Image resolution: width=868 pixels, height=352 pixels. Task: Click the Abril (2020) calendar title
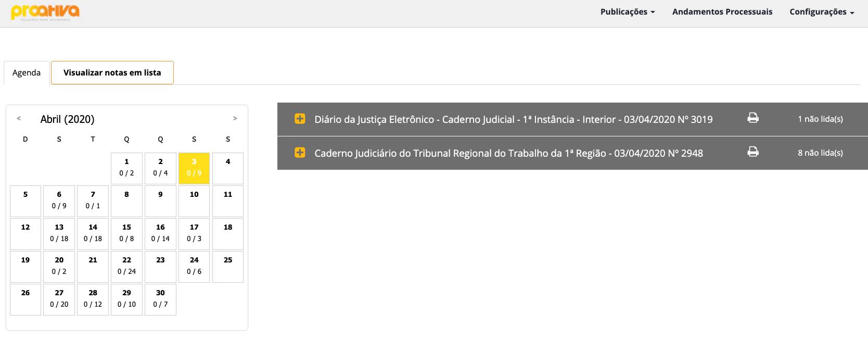(x=68, y=119)
